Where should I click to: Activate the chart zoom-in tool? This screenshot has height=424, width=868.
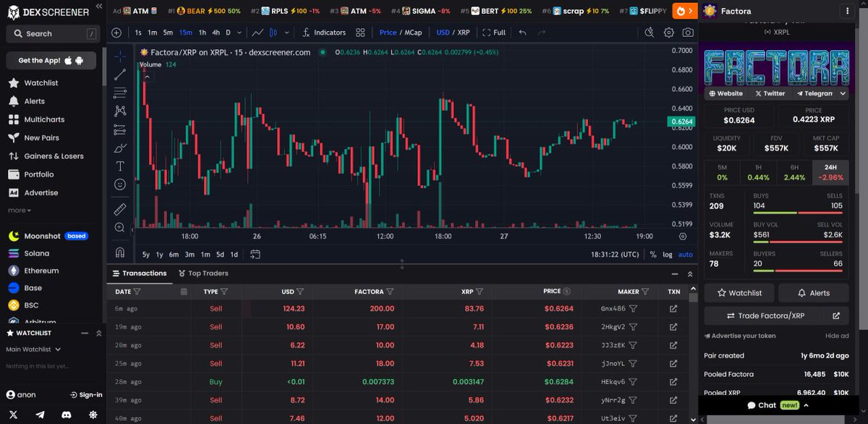click(x=120, y=227)
